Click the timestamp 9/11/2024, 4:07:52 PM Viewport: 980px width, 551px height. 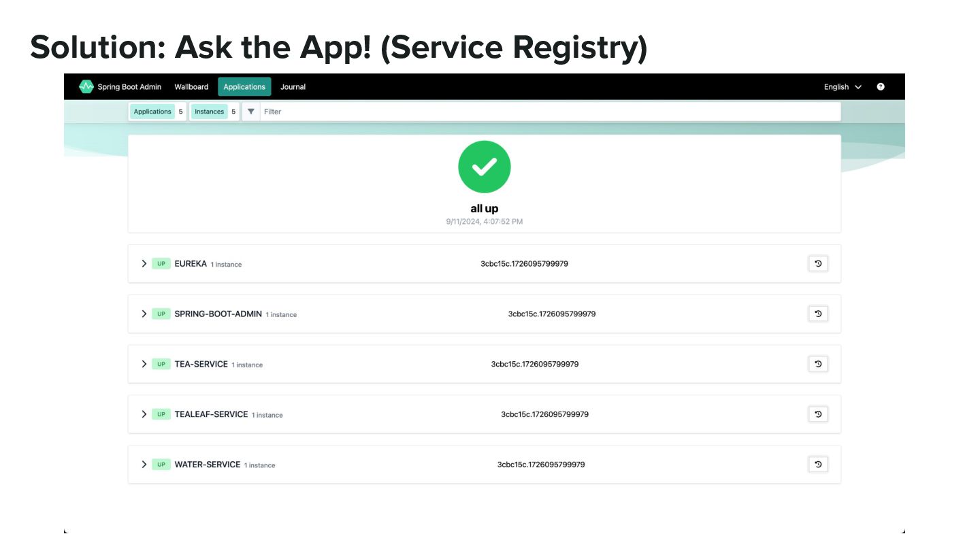[x=485, y=222]
